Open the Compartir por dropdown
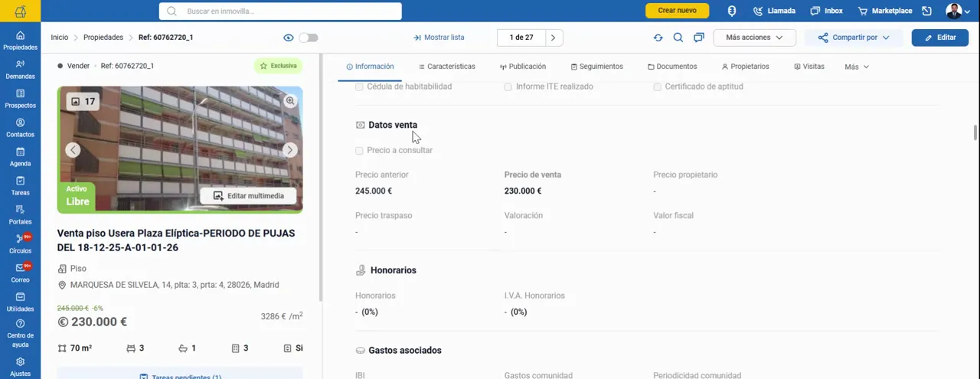The width and height of the screenshot is (980, 379). tap(853, 38)
